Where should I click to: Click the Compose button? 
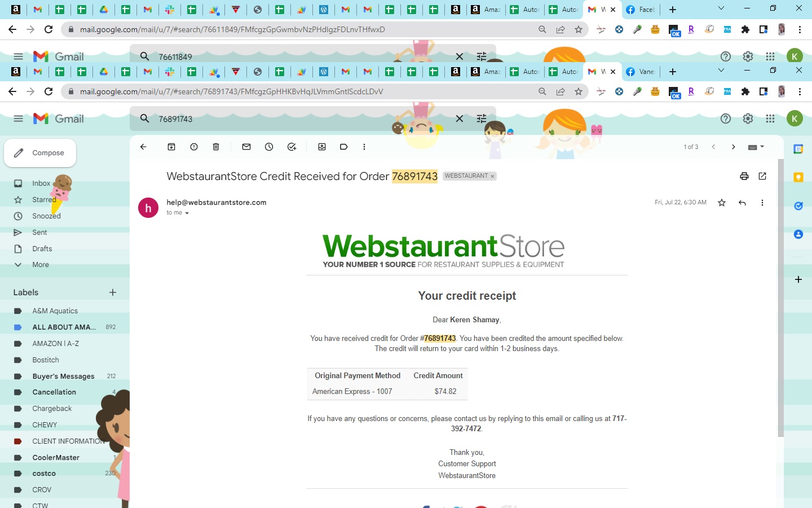(40, 153)
